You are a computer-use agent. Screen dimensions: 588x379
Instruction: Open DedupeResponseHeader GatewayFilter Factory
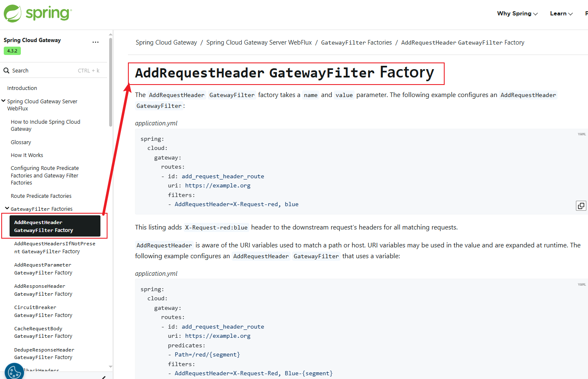click(44, 354)
